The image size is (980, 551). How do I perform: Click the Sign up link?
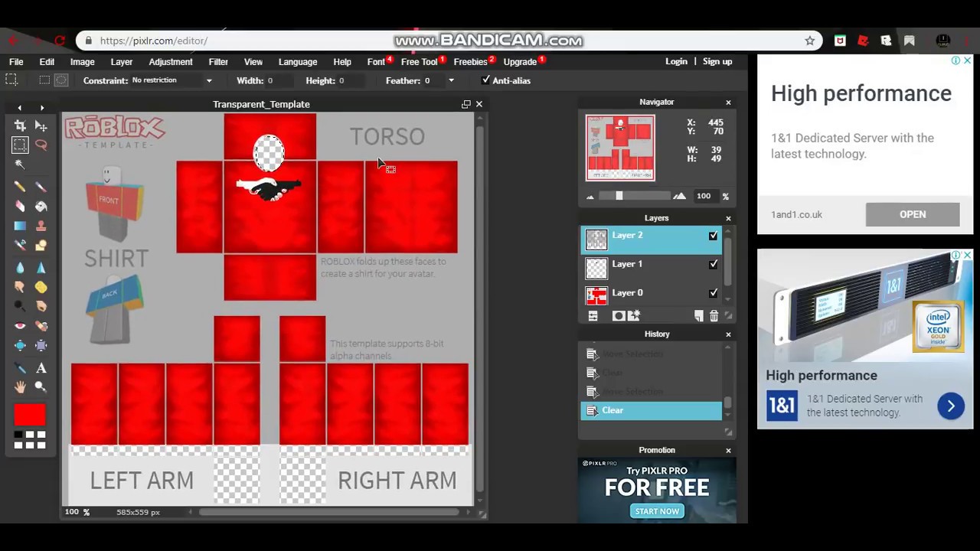717,62
